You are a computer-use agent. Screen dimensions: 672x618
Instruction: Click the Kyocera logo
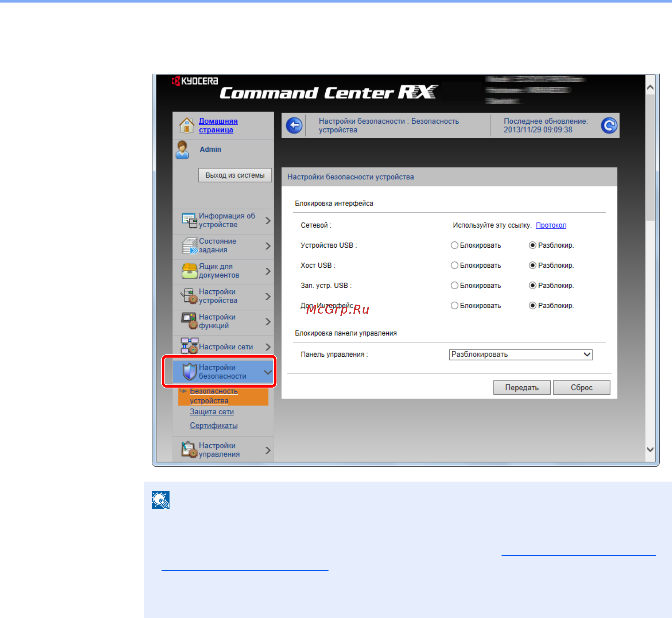click(x=195, y=81)
